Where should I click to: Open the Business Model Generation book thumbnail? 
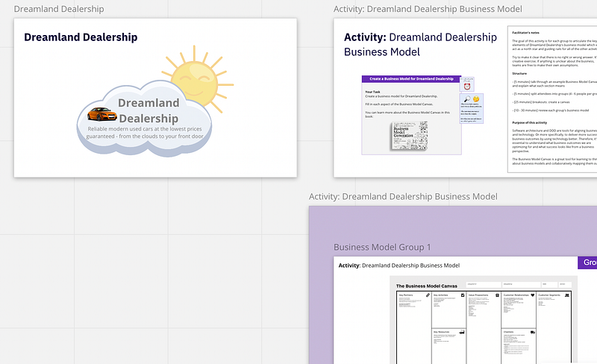409,136
